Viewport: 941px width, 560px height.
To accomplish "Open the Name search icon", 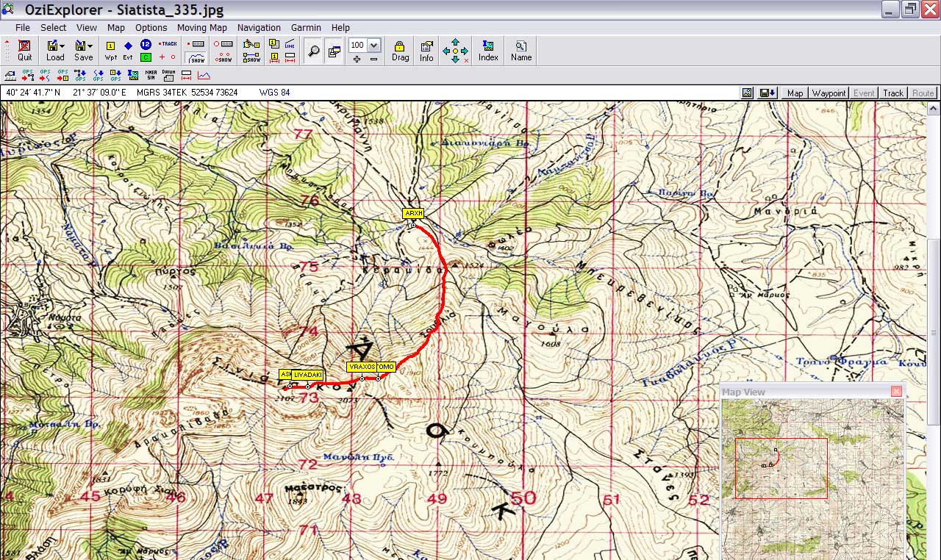I will pyautogui.click(x=521, y=50).
